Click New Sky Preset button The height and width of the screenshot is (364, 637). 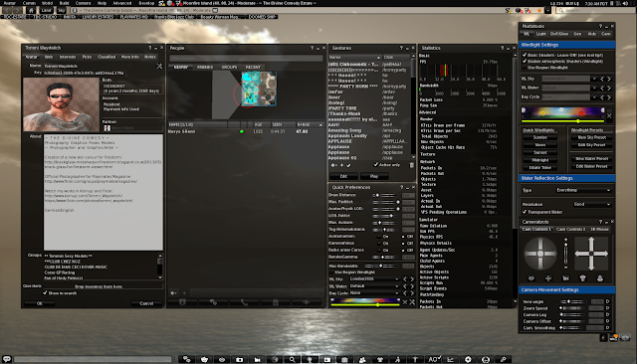[x=591, y=137]
